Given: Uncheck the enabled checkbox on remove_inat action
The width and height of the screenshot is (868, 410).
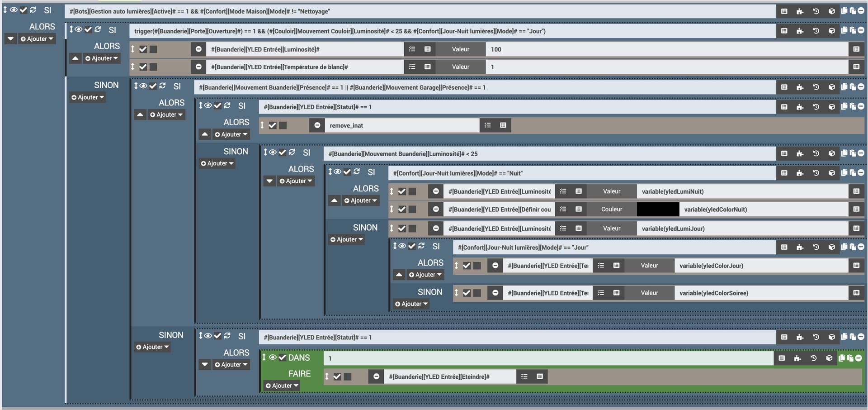Looking at the screenshot, I should (272, 125).
